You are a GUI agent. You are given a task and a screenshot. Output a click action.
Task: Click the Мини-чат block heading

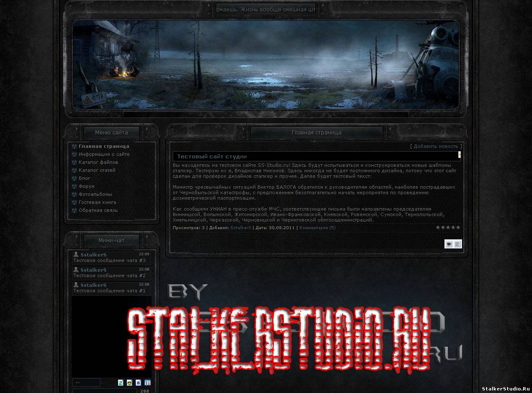tap(112, 240)
